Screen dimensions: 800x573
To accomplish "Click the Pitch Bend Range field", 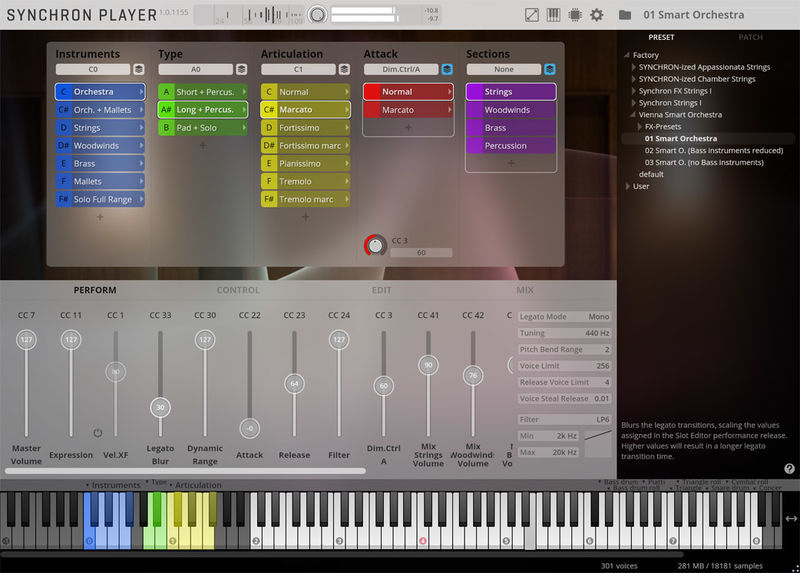I will [564, 349].
